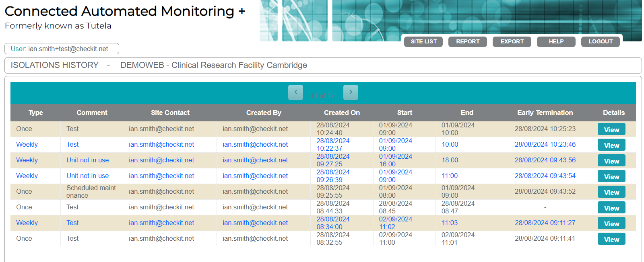Image resolution: width=644 pixels, height=262 pixels.
Task: Log out using the Logout button
Action: (600, 42)
